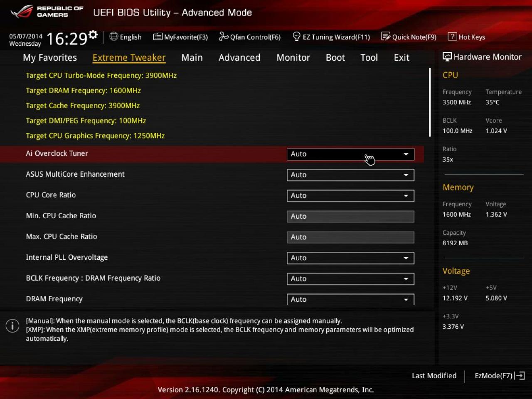This screenshot has width=532, height=399.
Task: Click the Min. CPU Cache Ratio field
Action: [350, 217]
